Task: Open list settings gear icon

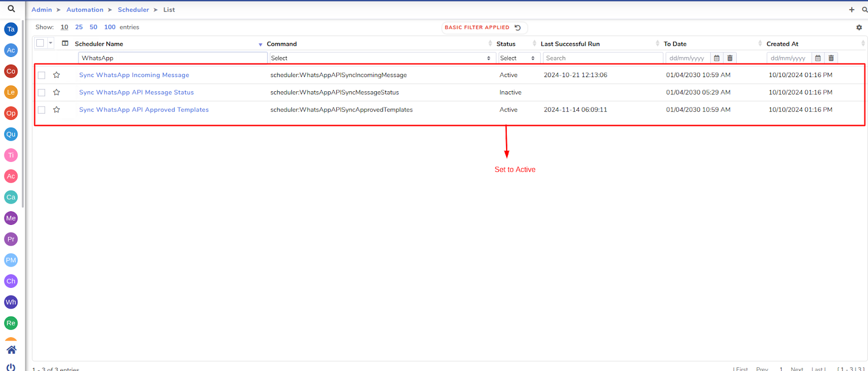Action: [x=859, y=27]
